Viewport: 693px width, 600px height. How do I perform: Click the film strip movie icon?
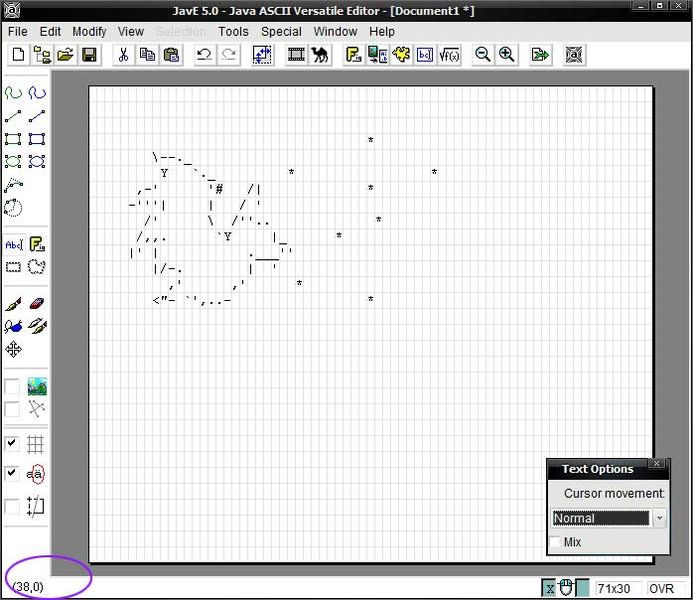(x=296, y=55)
